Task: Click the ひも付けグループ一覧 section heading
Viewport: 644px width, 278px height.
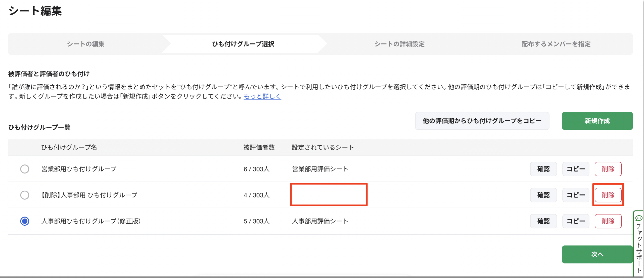Action: pyautogui.click(x=39, y=127)
